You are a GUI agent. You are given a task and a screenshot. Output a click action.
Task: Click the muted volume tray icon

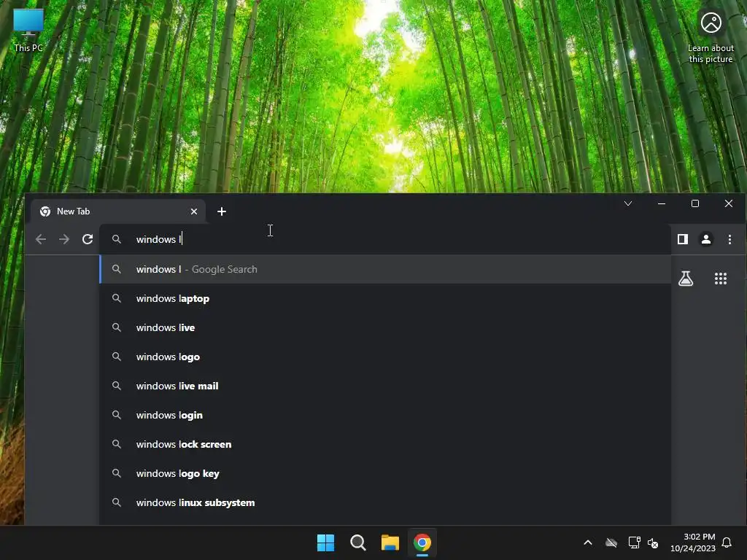click(x=653, y=542)
